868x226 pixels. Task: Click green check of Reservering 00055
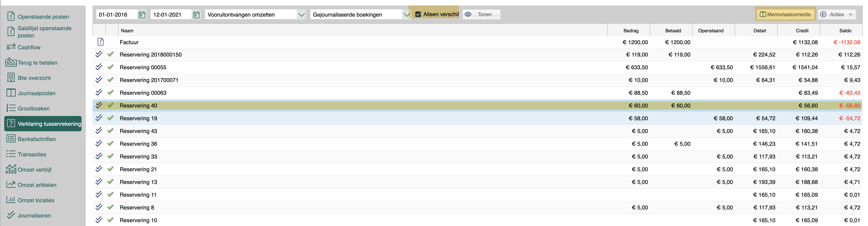(111, 67)
